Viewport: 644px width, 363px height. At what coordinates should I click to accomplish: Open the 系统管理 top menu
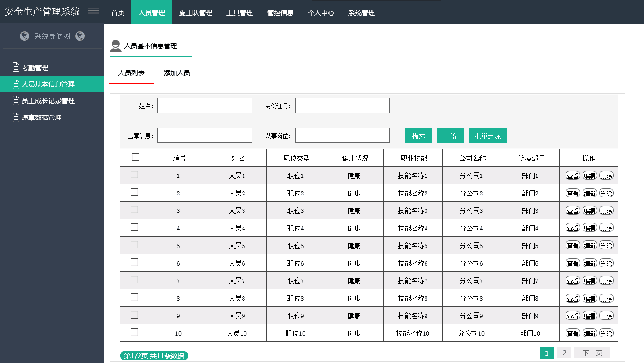tap(362, 13)
